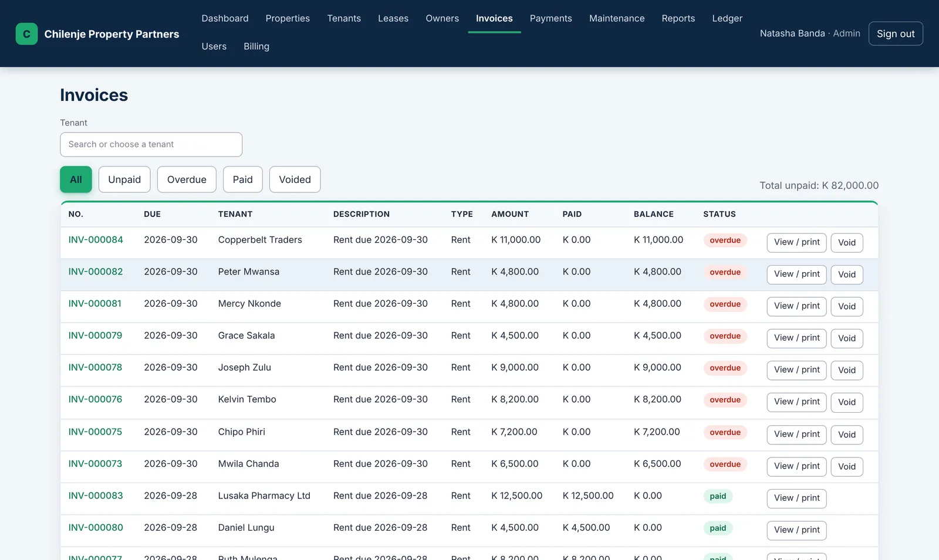
Task: Open invoice INV-000084
Action: coord(96,240)
